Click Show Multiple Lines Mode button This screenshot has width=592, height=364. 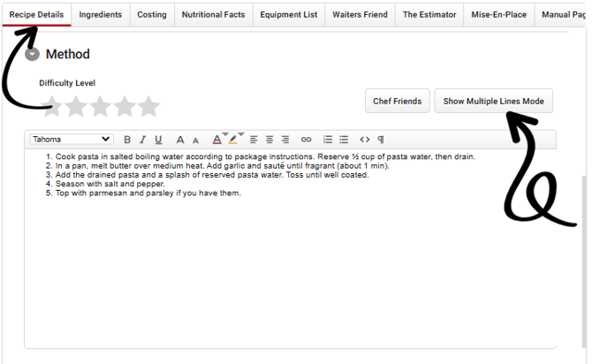tap(493, 102)
